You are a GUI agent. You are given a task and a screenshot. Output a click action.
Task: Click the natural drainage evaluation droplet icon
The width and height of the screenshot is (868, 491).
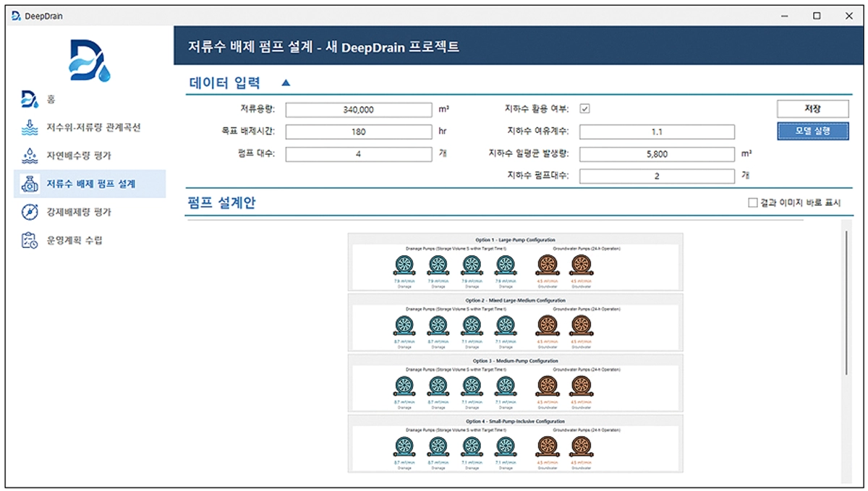[x=28, y=155]
